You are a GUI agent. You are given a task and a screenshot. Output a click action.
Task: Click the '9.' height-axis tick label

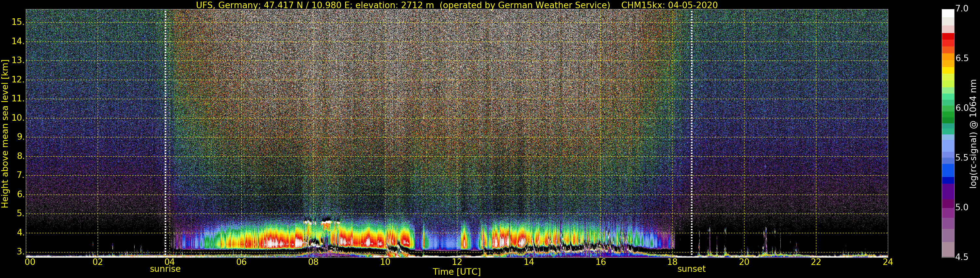(21, 137)
